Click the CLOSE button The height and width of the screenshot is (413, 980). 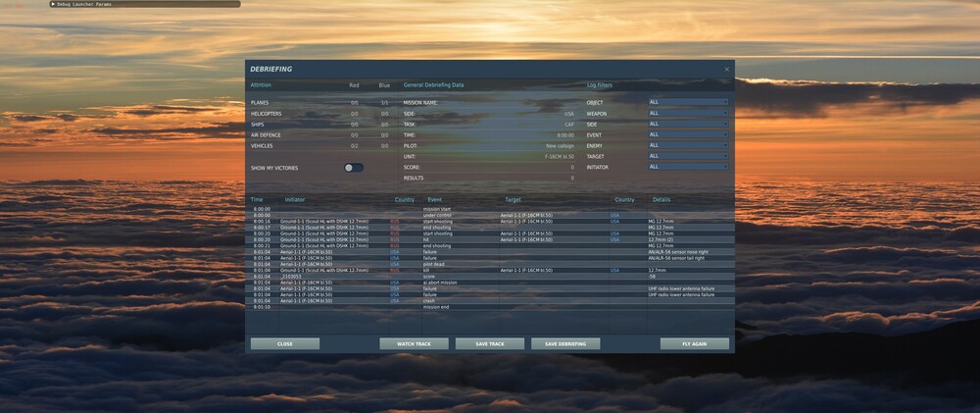click(285, 343)
